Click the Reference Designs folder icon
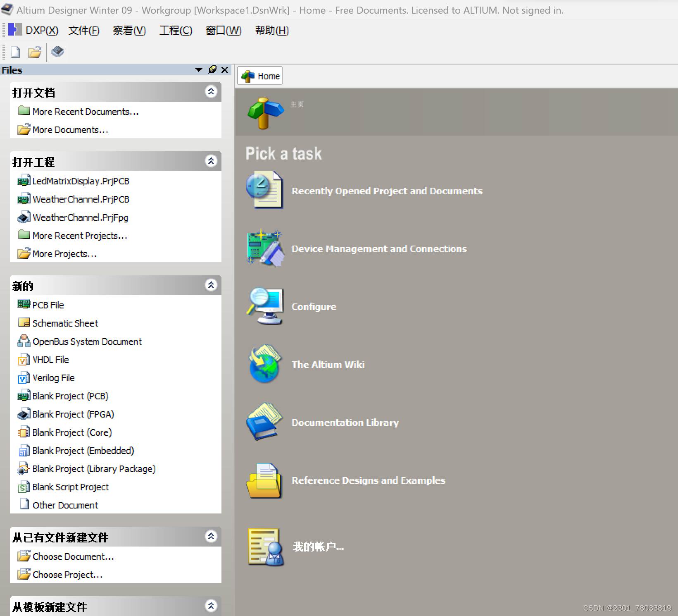Viewport: 678px width, 616px height. coord(264,480)
